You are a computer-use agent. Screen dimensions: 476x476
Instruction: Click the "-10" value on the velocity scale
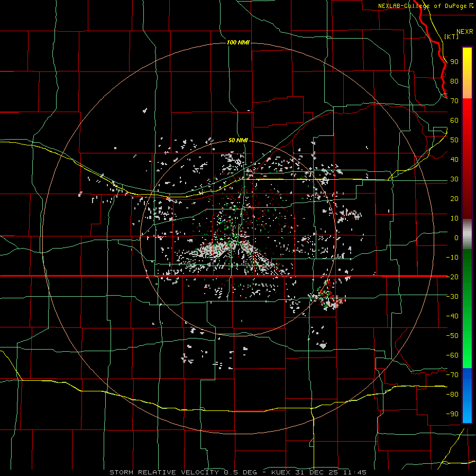pos(452,258)
